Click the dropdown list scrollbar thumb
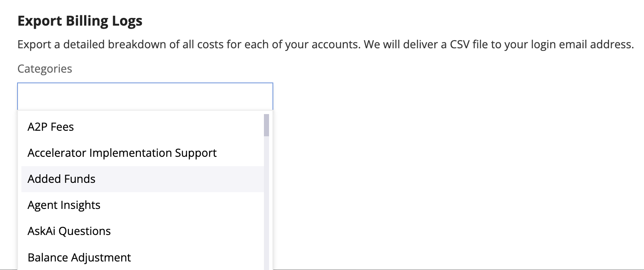Image resolution: width=644 pixels, height=270 pixels. point(266,125)
